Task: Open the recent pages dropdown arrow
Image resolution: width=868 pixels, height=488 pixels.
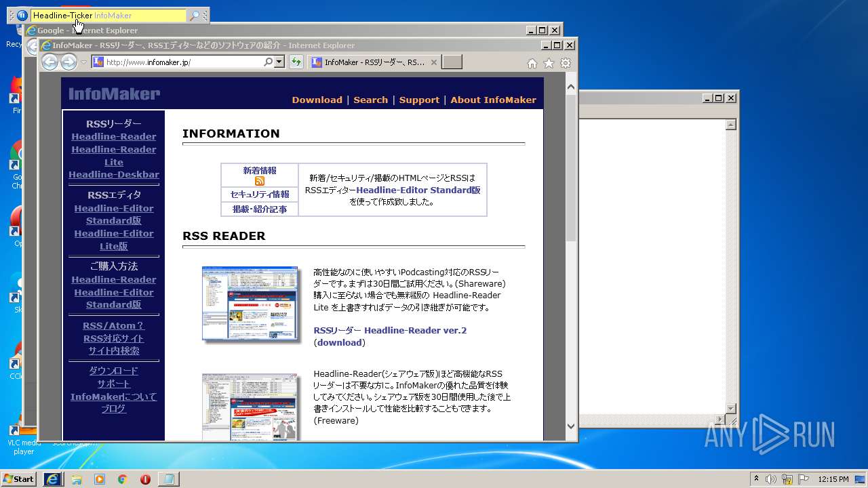Action: click(x=84, y=62)
